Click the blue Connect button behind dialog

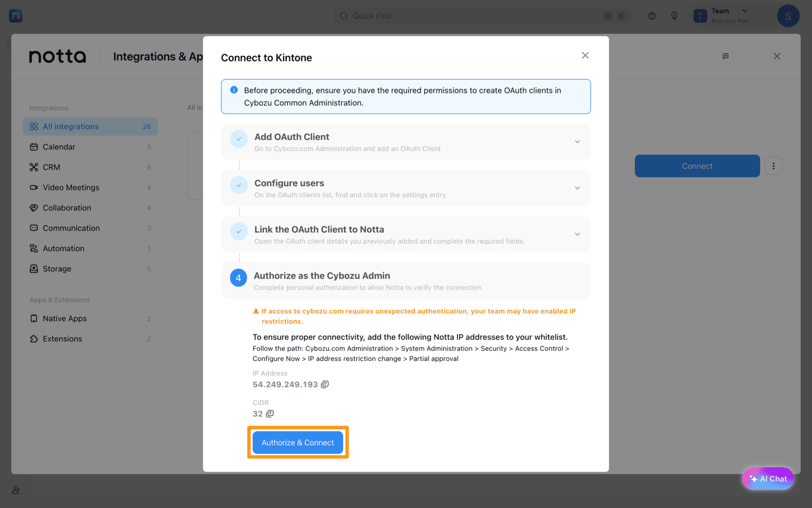click(x=697, y=166)
